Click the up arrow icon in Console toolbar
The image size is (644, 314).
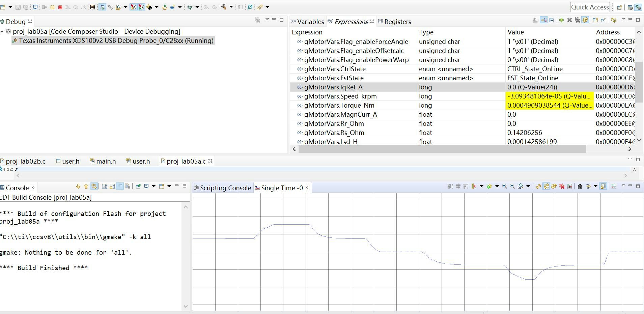(x=86, y=186)
